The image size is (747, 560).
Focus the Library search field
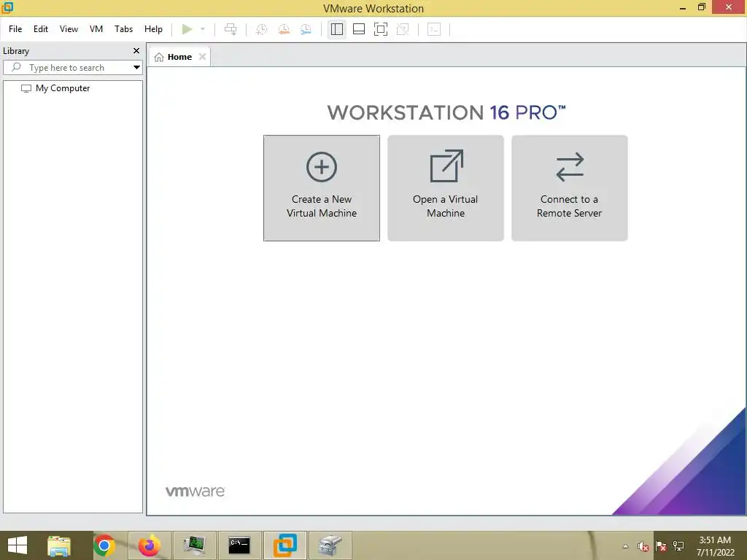click(66, 68)
